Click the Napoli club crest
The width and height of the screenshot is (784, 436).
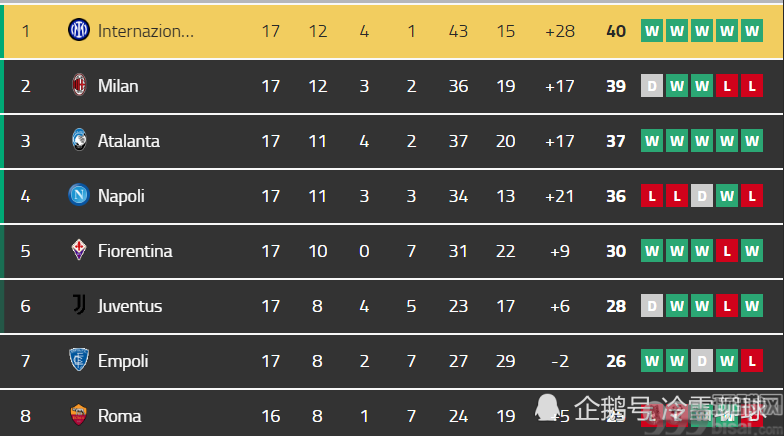(78, 195)
